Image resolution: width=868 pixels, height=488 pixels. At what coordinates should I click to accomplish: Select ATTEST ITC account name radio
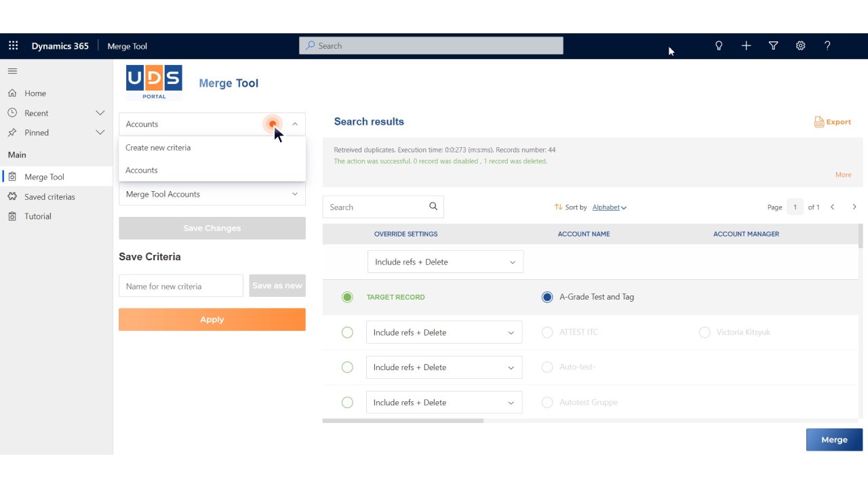547,332
